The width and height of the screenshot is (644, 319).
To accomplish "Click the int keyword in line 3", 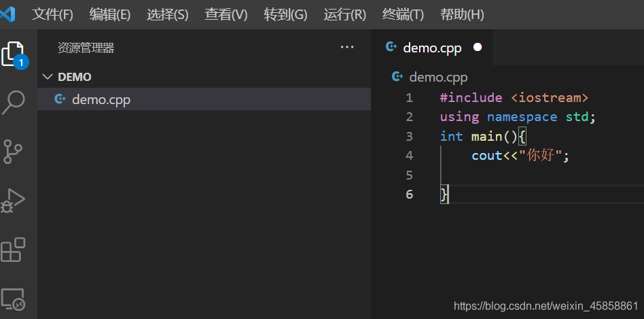I will (451, 136).
